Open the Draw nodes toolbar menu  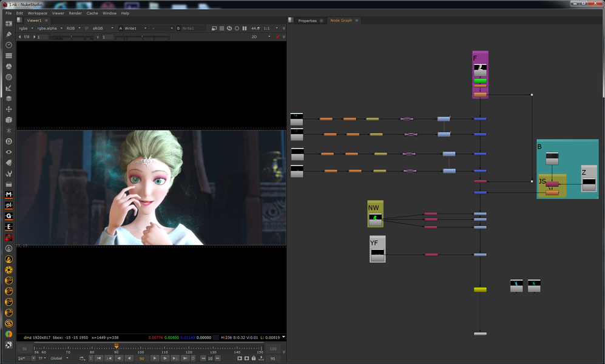tap(8, 35)
